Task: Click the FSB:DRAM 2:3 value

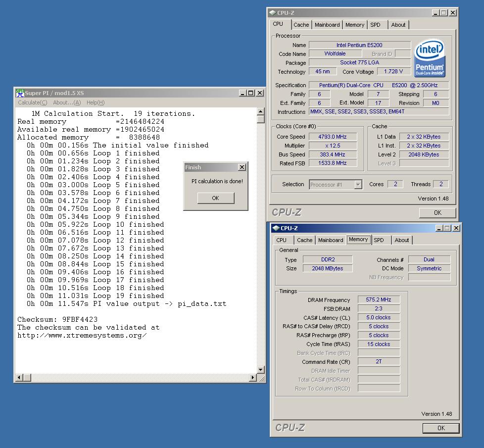Action: 379,308
